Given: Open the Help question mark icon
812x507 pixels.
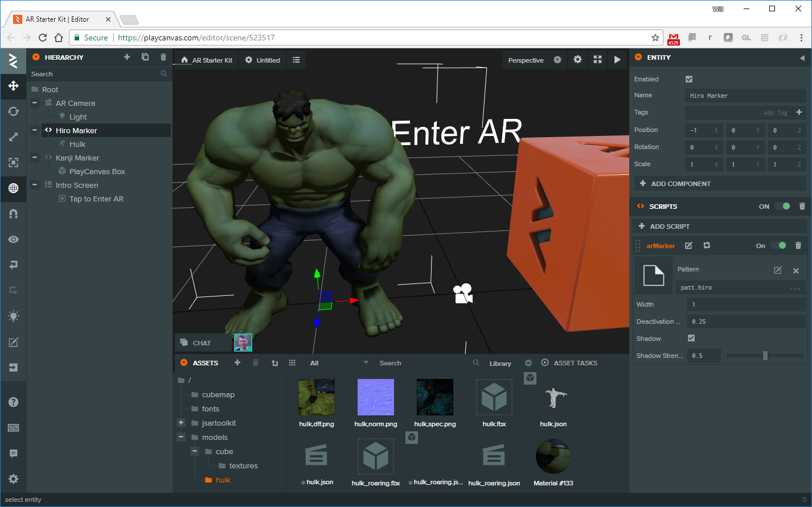Looking at the screenshot, I should coord(13,402).
